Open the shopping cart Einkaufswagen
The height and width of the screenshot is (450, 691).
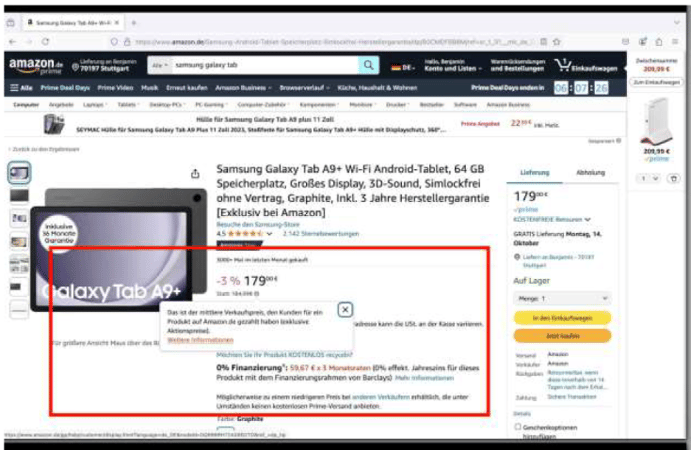[586, 66]
